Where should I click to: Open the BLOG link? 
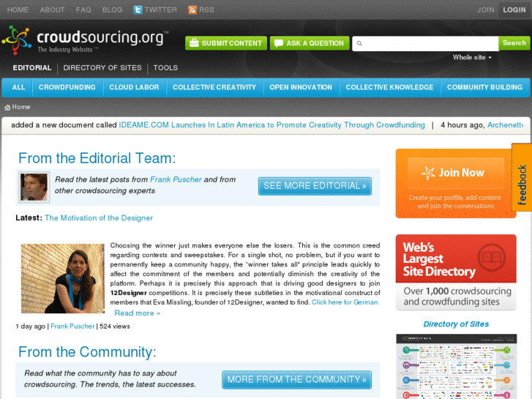[112, 10]
